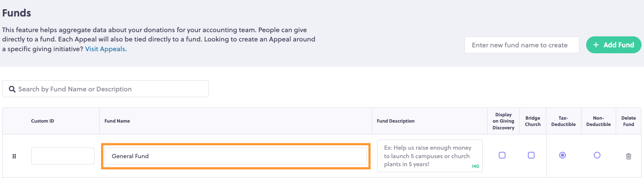Viewport: 644px width, 178px height.
Task: Tick the Bridge Church checkbox
Action: point(531,155)
